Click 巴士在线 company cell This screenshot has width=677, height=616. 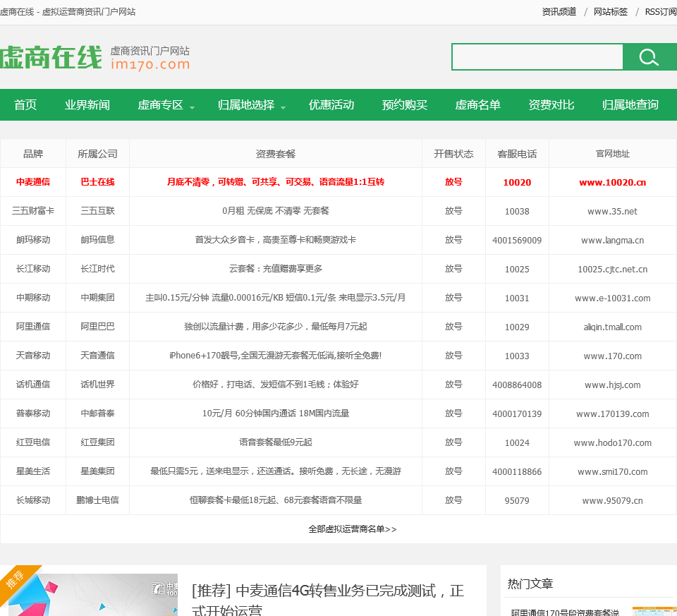coord(97,182)
